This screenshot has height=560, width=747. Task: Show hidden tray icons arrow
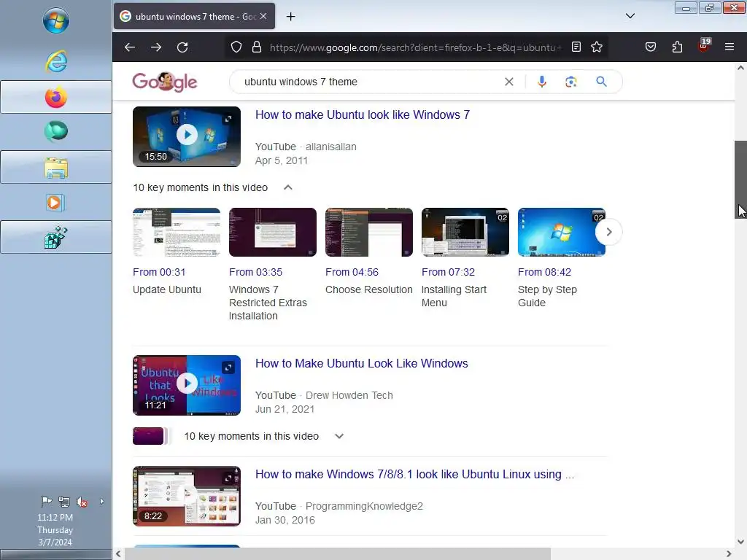tap(101, 501)
